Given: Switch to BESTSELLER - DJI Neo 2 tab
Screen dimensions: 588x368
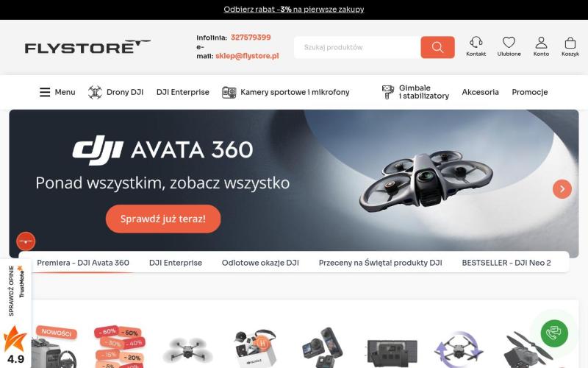Looking at the screenshot, I should click(506, 263).
